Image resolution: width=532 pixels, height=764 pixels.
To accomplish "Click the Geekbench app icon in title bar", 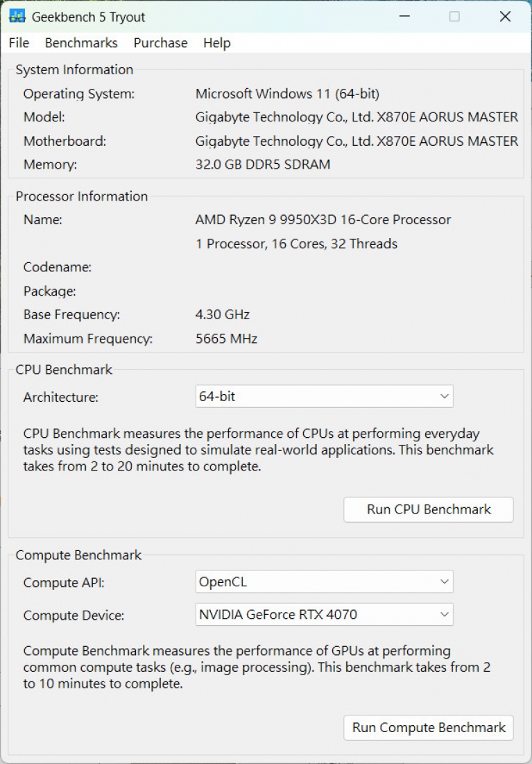I will [x=17, y=17].
